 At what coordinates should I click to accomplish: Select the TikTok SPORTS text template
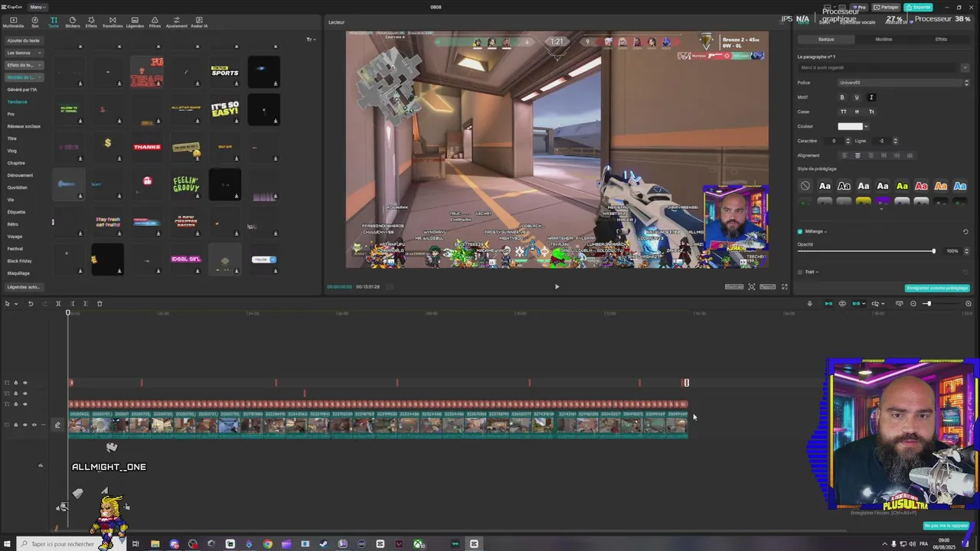(x=225, y=71)
